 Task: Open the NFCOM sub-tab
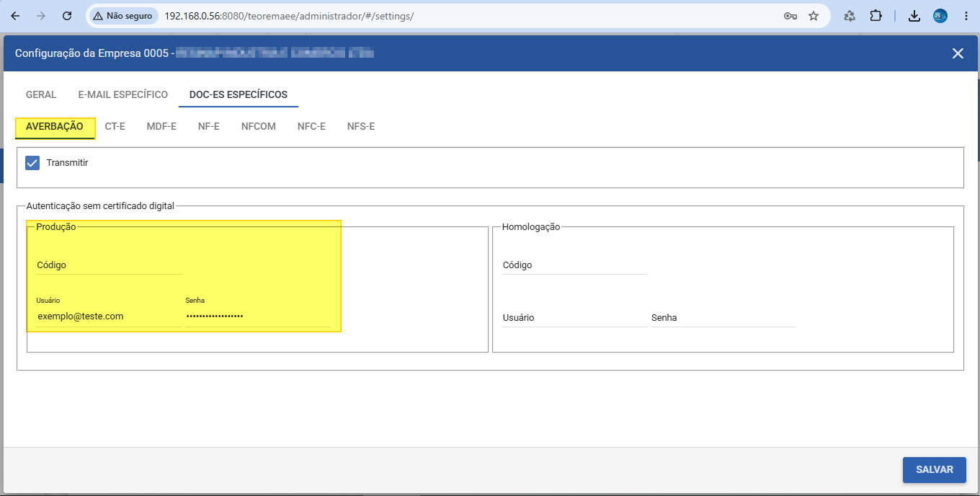259,127
